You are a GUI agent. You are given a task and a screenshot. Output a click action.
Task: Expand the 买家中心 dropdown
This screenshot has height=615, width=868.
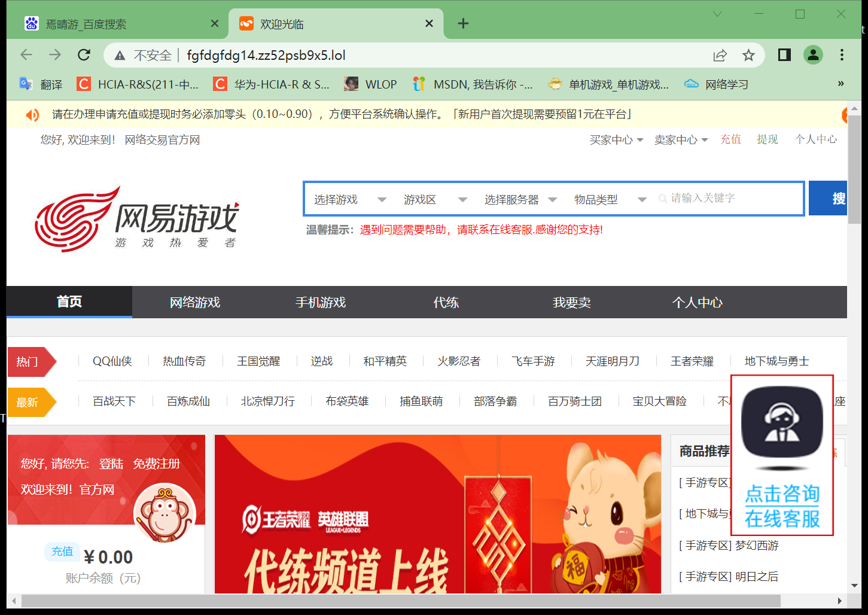(x=616, y=139)
